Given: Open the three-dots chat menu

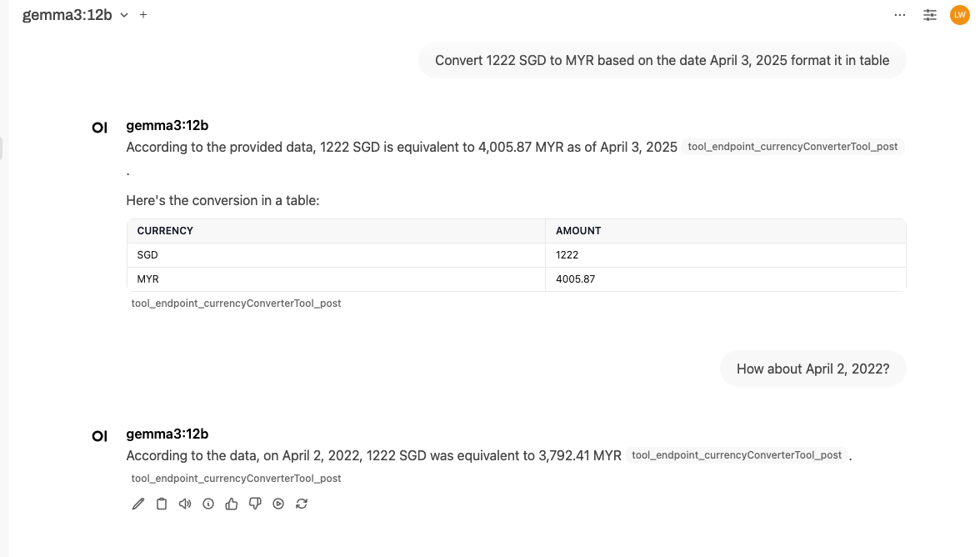Looking at the screenshot, I should (900, 15).
